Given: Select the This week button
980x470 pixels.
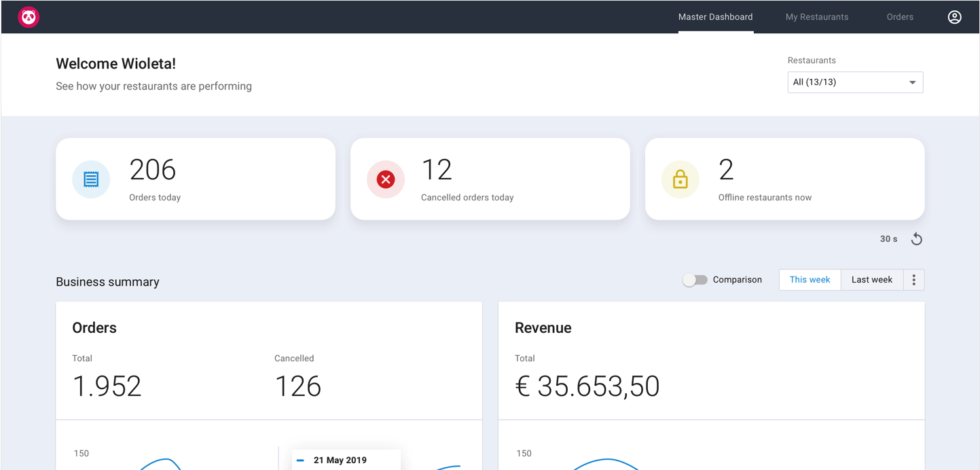Looking at the screenshot, I should coord(810,280).
